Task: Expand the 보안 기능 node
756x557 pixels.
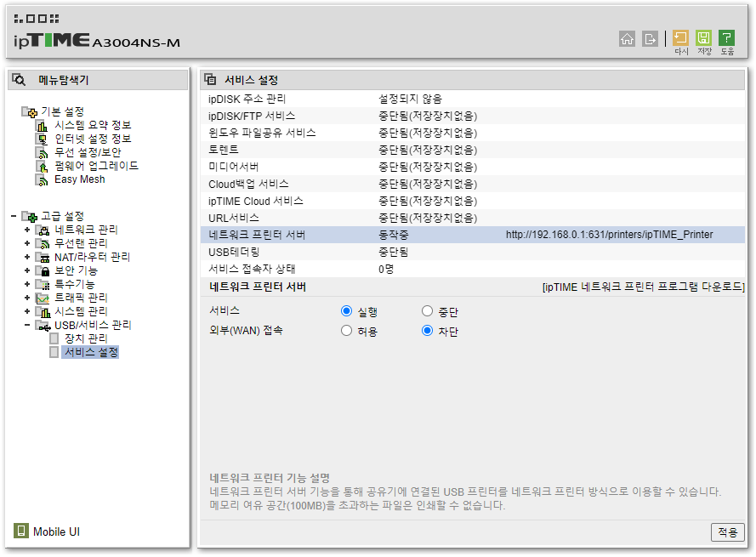Action: pyautogui.click(x=27, y=270)
